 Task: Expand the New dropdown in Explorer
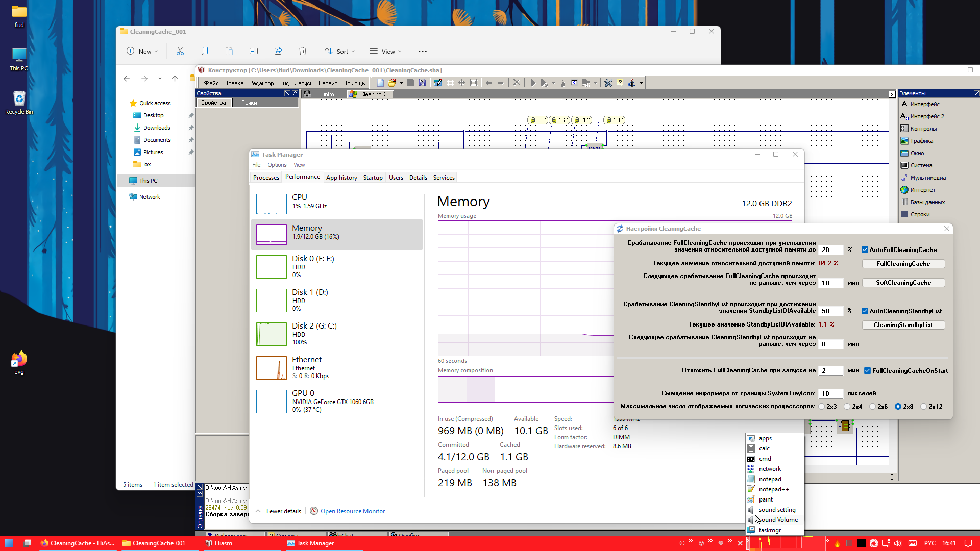point(142,51)
